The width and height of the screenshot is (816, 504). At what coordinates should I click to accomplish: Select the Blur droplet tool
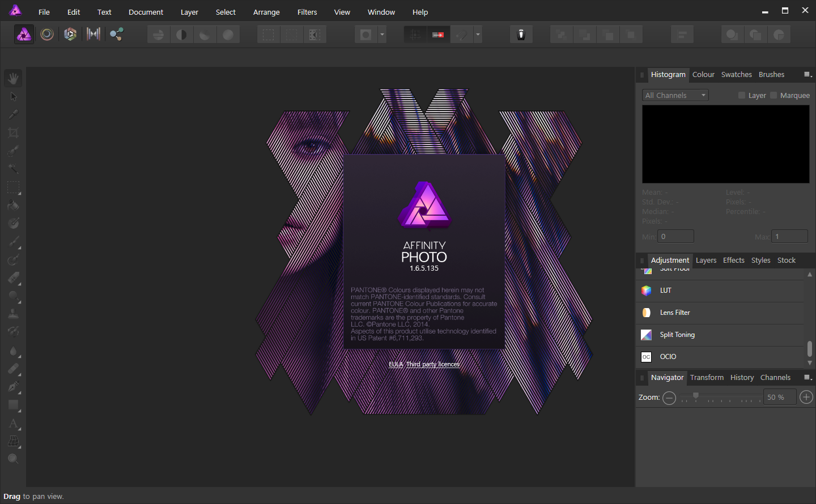point(14,351)
